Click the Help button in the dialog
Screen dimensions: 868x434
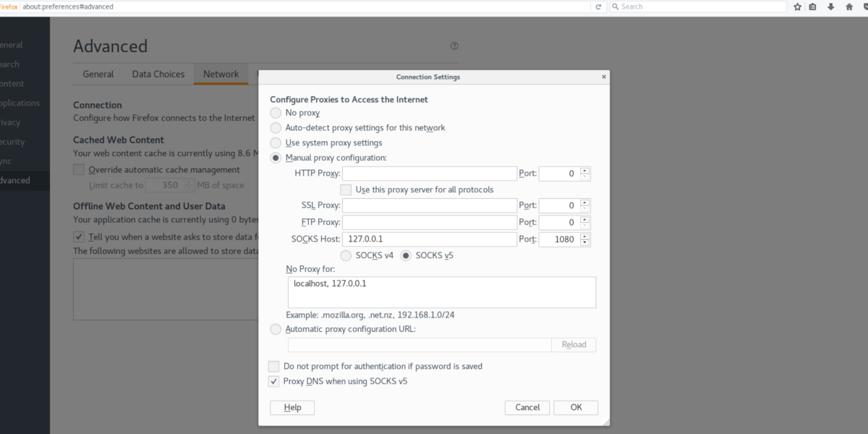point(292,407)
